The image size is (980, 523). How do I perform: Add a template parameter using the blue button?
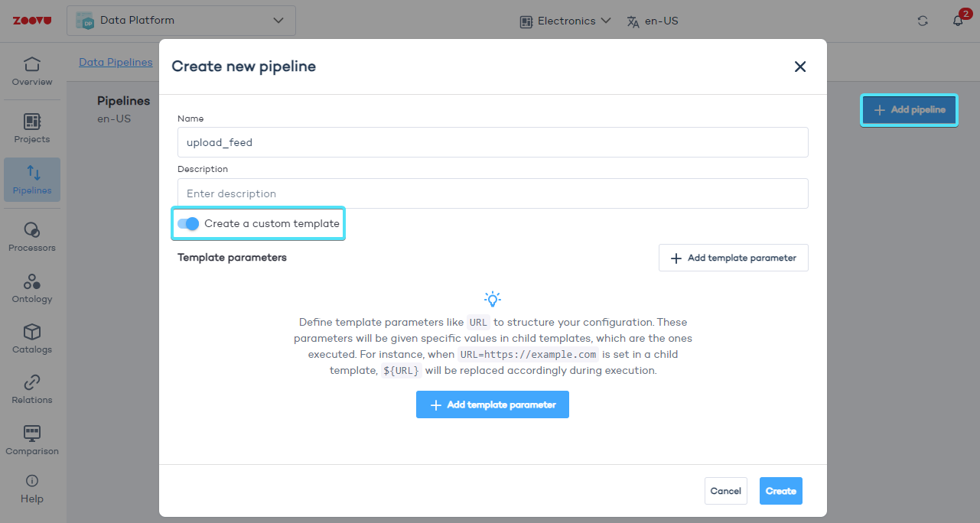point(492,404)
